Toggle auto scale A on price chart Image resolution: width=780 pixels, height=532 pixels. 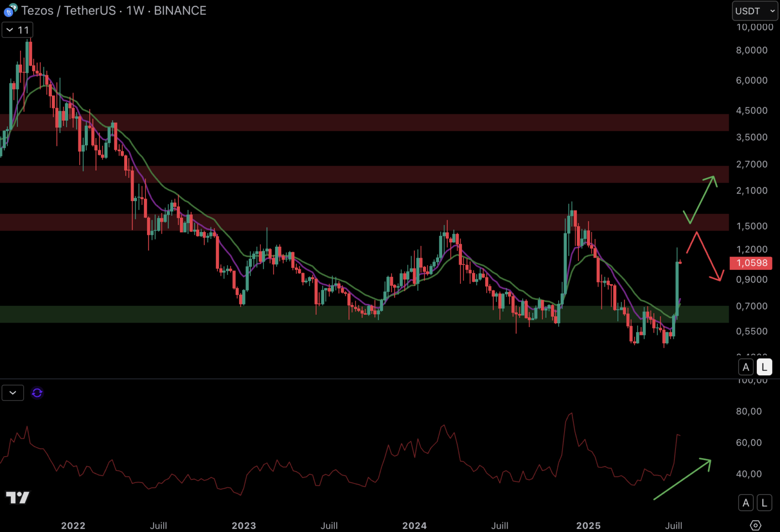[746, 367]
